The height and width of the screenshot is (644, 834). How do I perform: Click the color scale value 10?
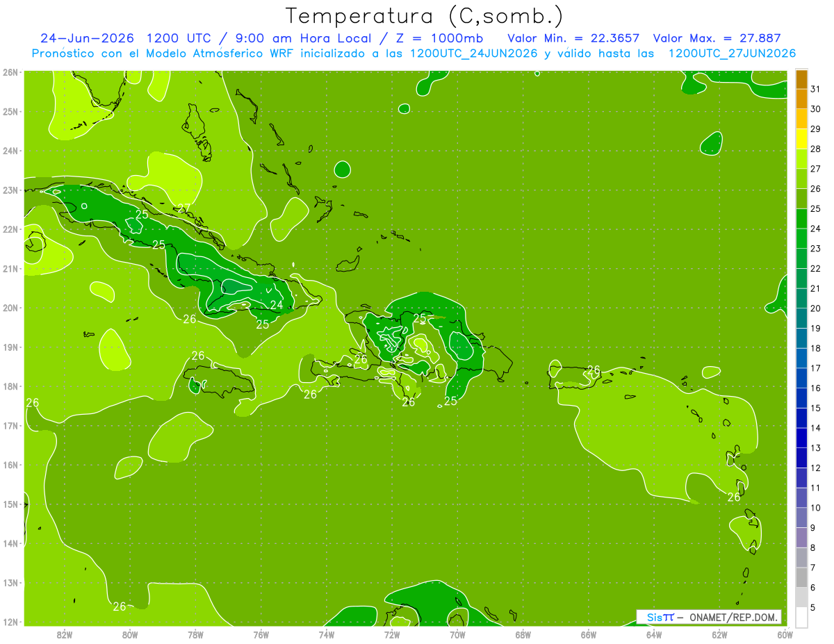click(x=815, y=508)
